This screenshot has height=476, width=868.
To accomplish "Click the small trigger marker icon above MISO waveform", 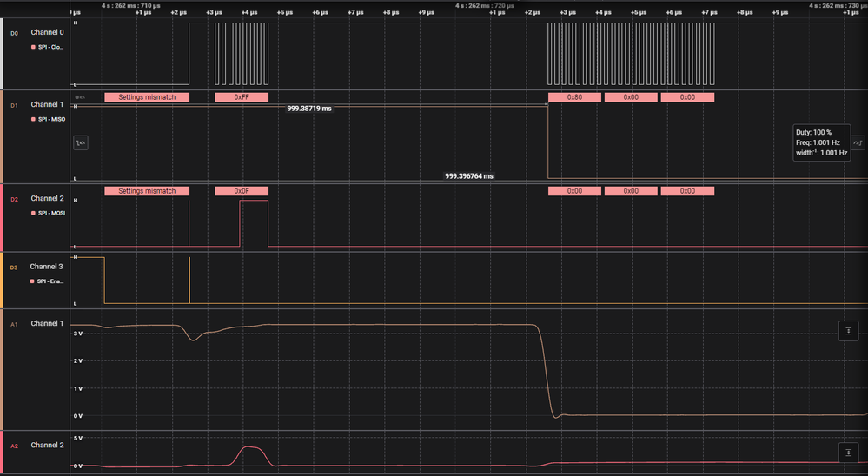I will tap(80, 97).
